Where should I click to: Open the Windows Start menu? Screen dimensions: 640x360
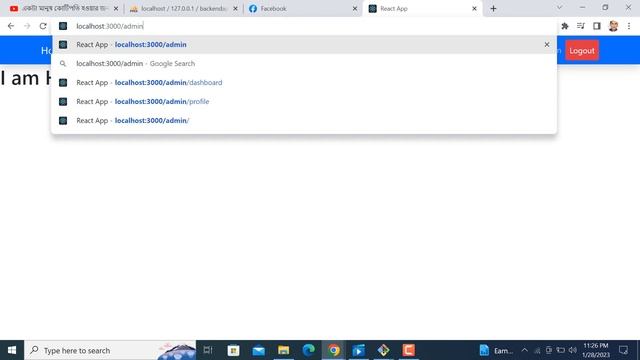pos(12,350)
